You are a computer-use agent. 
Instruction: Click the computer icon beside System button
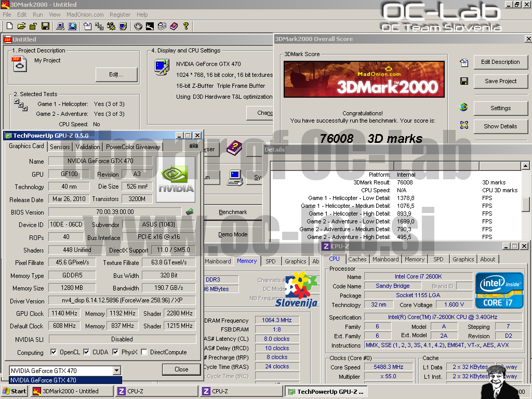235,178
